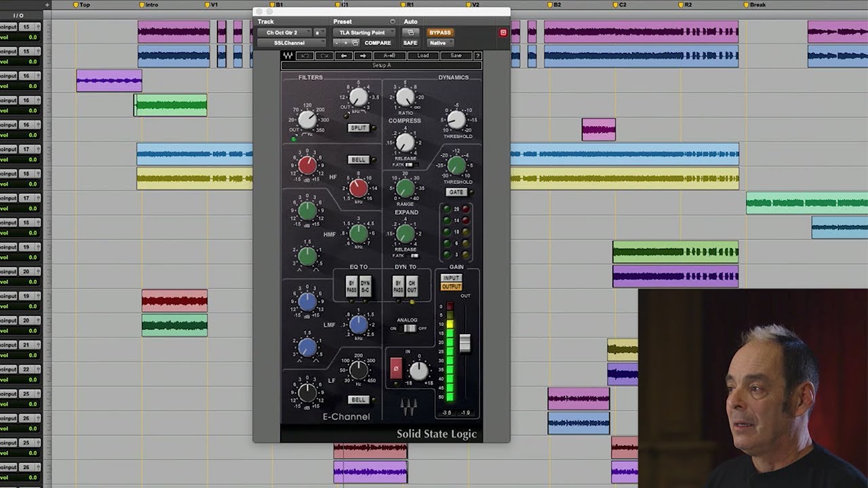Undo last change in Waves toolbar
Screen dimensions: 868x488
click(x=307, y=56)
